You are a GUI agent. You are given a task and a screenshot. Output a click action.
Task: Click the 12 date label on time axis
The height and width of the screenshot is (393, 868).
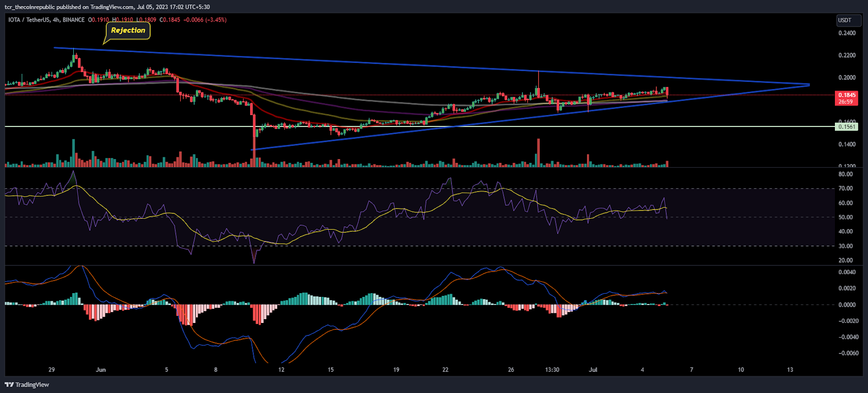pos(281,370)
